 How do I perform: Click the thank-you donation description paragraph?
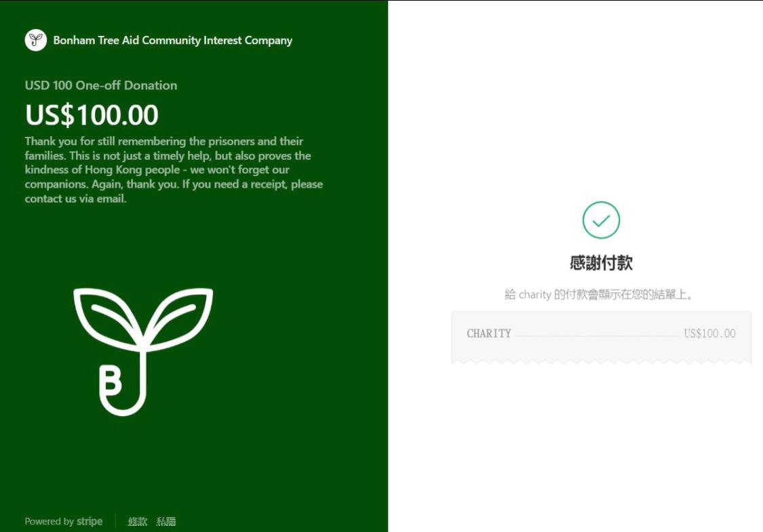tap(174, 169)
